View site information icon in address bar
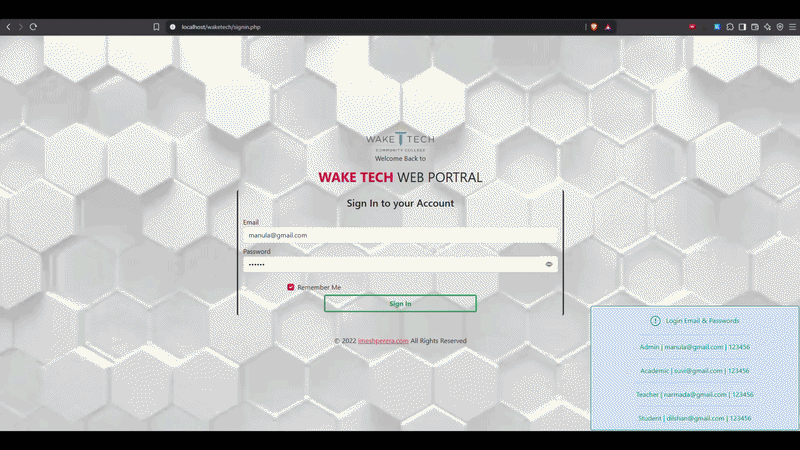 pyautogui.click(x=172, y=27)
